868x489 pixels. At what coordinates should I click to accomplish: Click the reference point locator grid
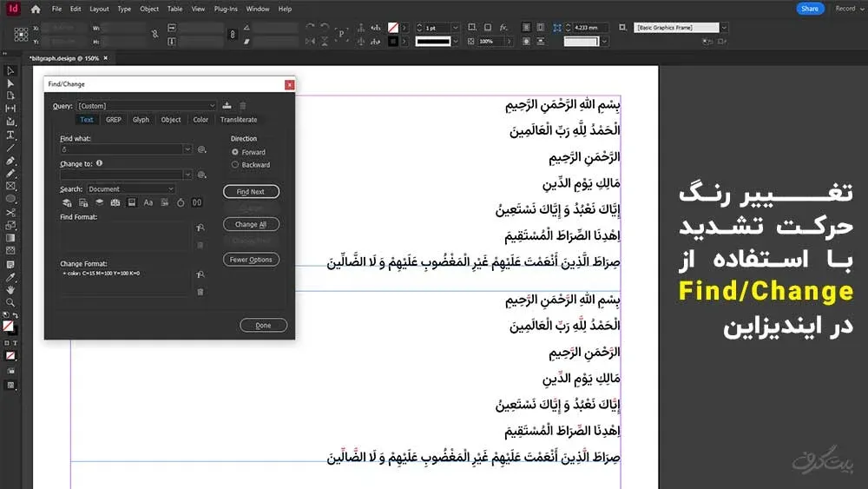coord(21,35)
